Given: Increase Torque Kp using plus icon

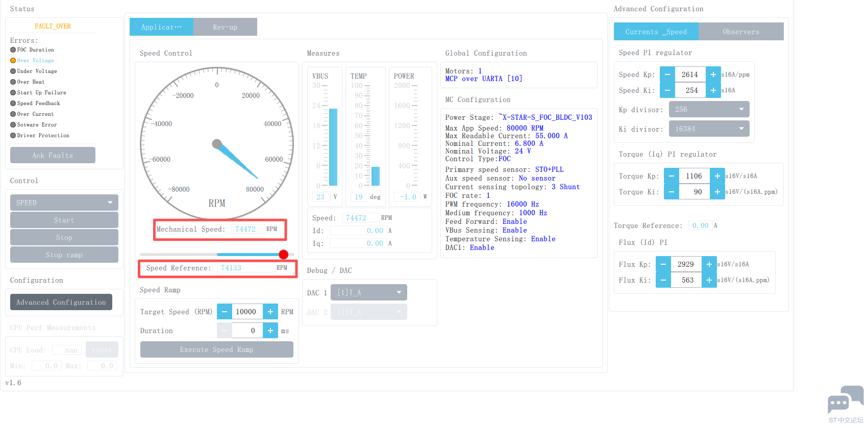Looking at the screenshot, I should [x=717, y=176].
